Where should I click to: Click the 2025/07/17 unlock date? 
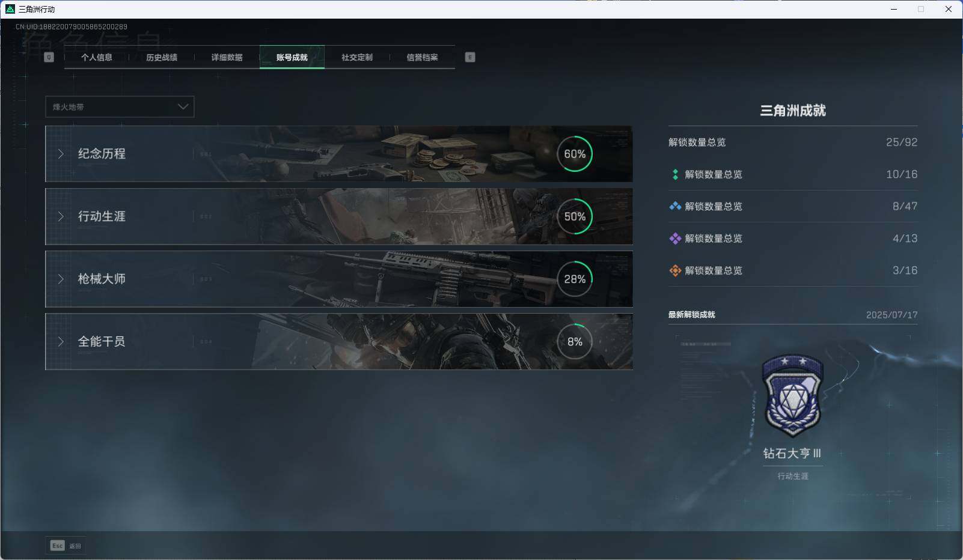pyautogui.click(x=892, y=315)
